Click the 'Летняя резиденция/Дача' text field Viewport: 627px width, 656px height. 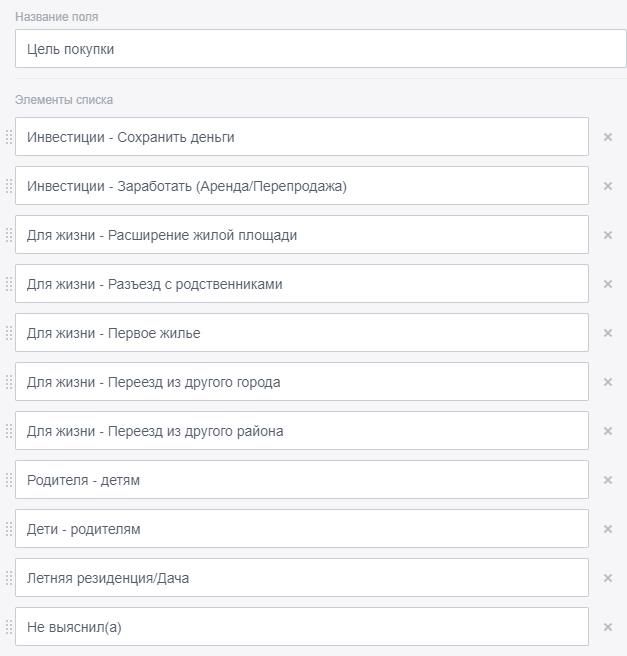click(x=301, y=578)
